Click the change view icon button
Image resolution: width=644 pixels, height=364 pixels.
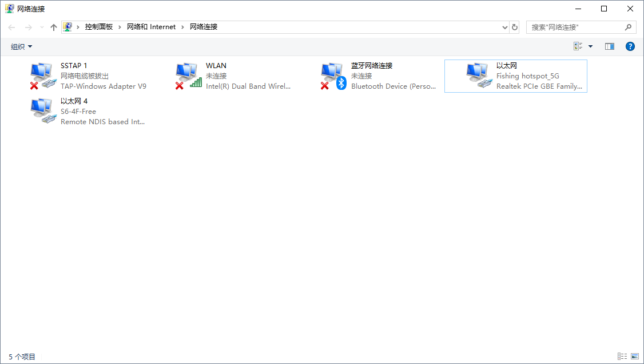(578, 46)
